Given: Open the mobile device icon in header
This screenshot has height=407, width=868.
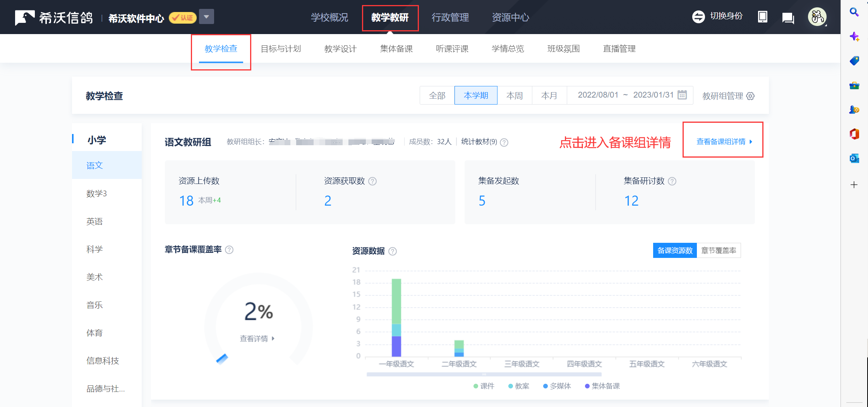Looking at the screenshot, I should point(762,17).
